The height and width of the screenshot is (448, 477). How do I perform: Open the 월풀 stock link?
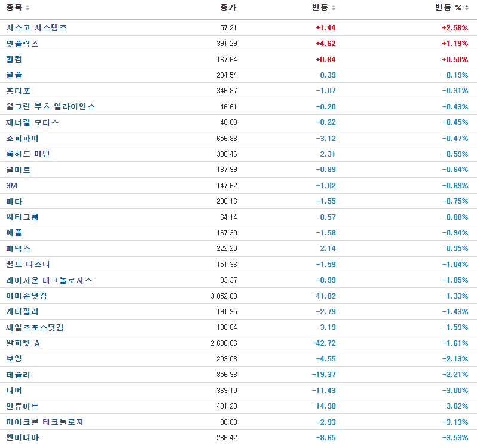click(x=14, y=75)
